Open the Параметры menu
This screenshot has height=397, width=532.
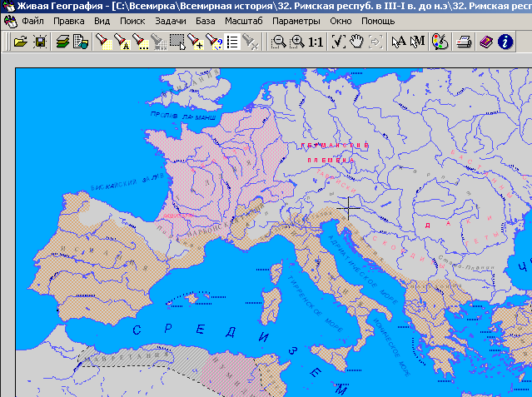point(296,20)
